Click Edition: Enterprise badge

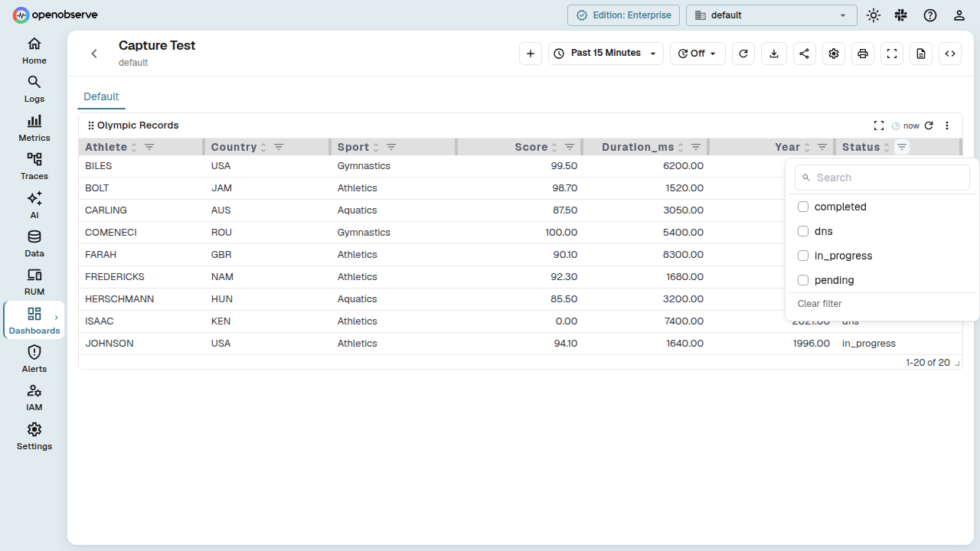point(623,15)
